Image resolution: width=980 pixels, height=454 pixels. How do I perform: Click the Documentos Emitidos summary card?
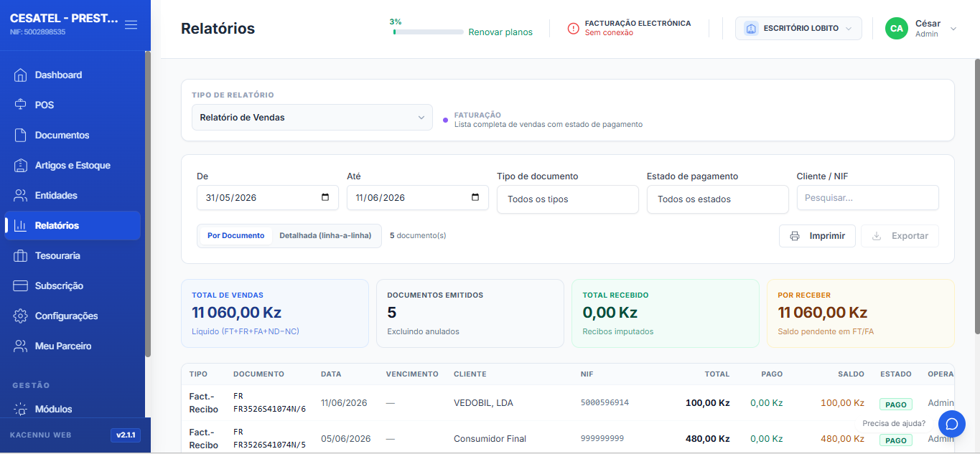(x=470, y=313)
